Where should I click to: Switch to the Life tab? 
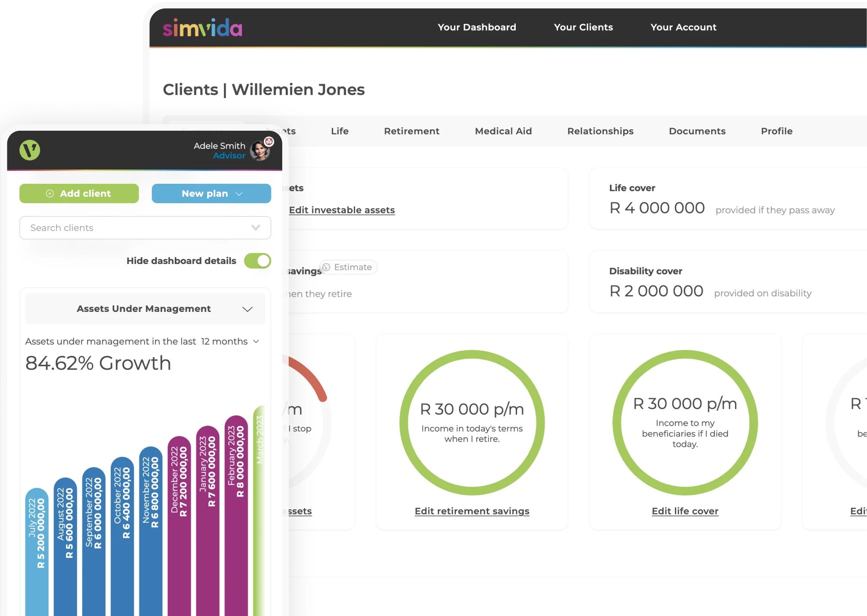click(340, 131)
